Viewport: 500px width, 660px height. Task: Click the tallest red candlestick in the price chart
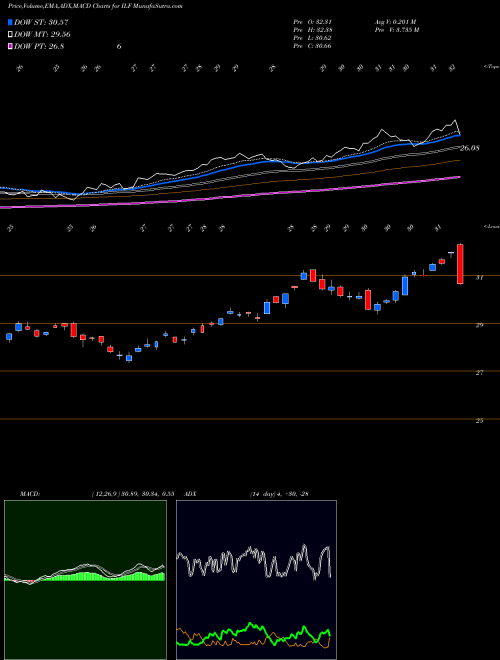[460, 264]
